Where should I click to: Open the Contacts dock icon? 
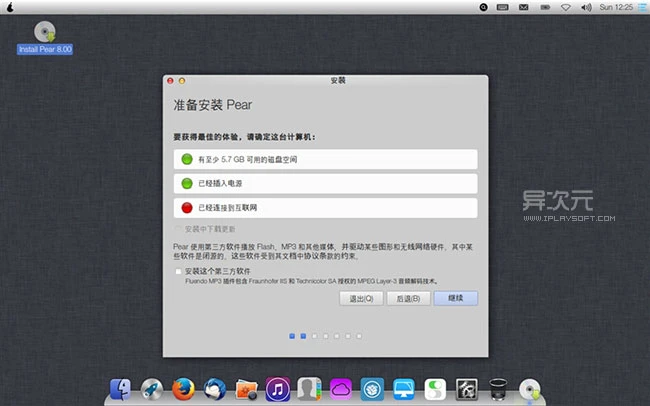coord(309,389)
